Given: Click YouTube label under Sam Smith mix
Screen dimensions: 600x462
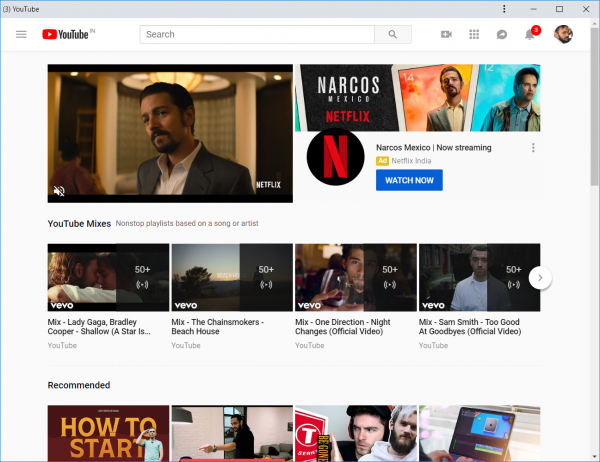Looking at the screenshot, I should tap(433, 346).
